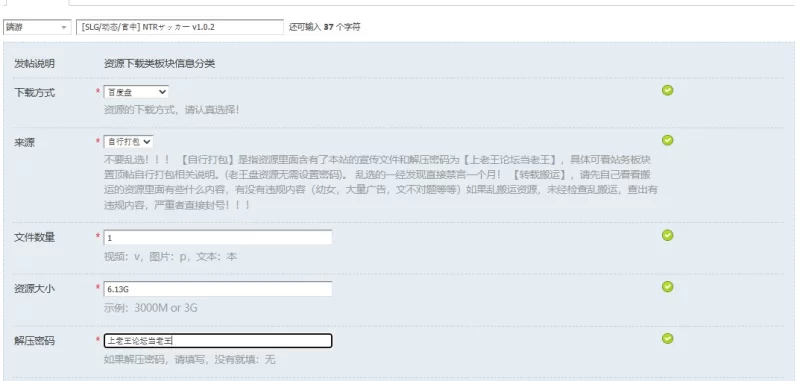Click the 发帖说明 label
Screen dimensions: 800x381
pos(34,64)
